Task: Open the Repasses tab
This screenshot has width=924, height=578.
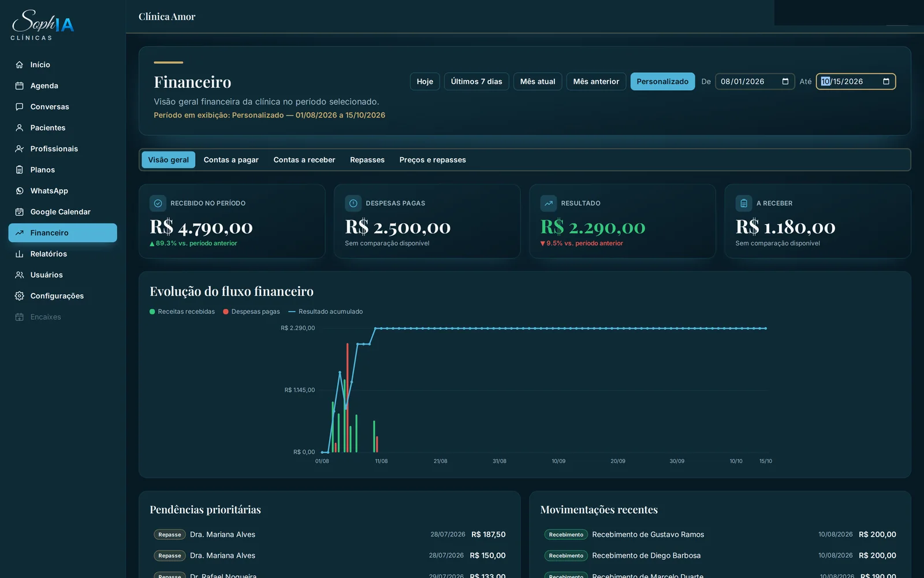Action: (367, 160)
